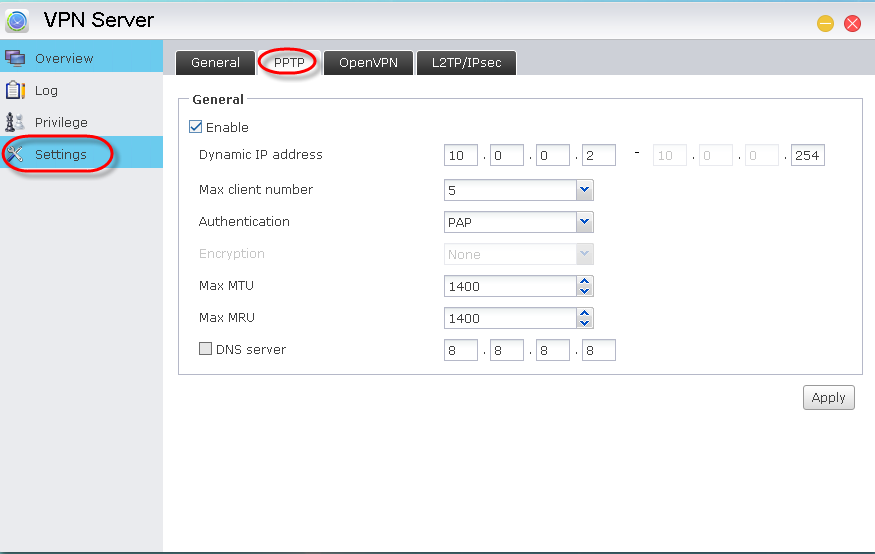This screenshot has width=875, height=554.
Task: Click the Overview monitor icon in sidebar
Action: pos(15,58)
